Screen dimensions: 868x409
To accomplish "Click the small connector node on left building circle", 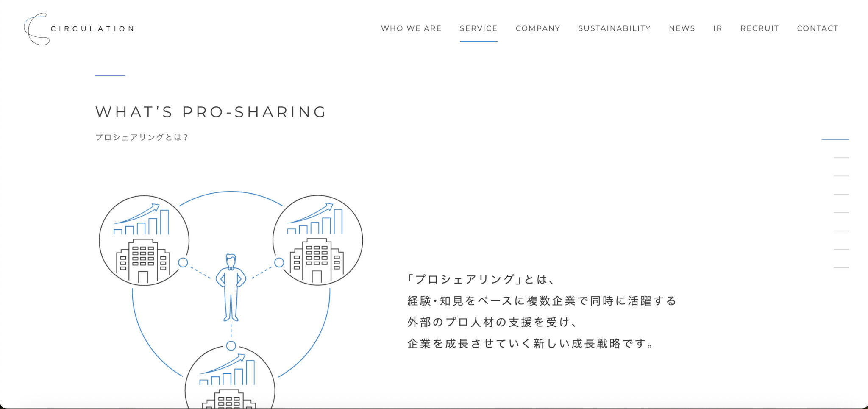I will click(x=183, y=262).
